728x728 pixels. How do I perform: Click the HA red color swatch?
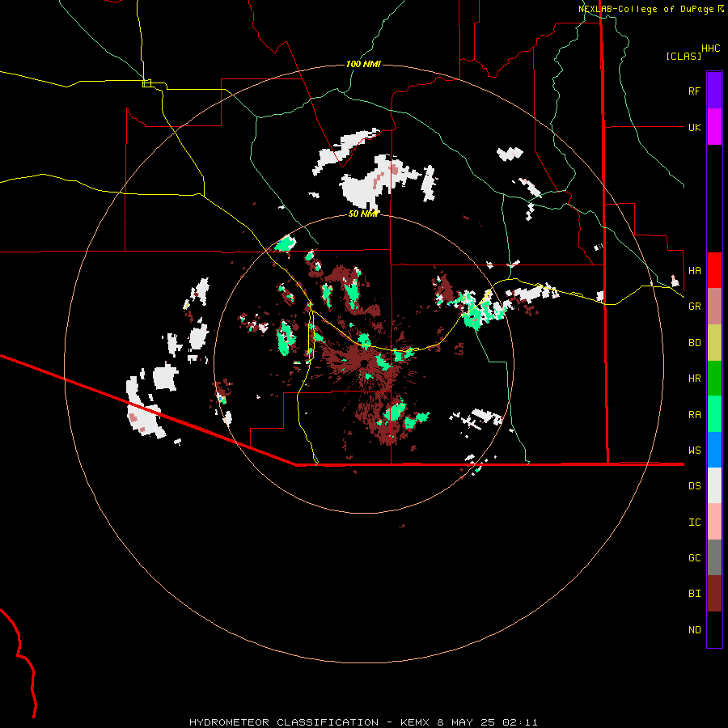714,270
